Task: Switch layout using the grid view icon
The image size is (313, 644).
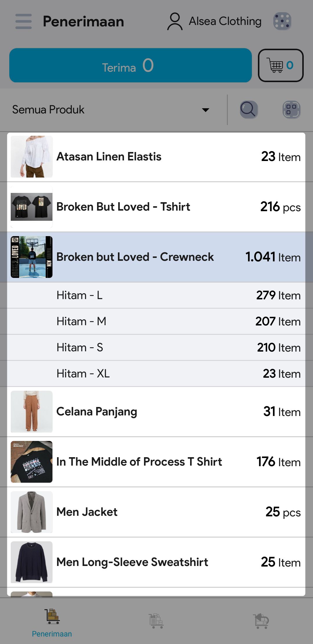Action: point(291,110)
